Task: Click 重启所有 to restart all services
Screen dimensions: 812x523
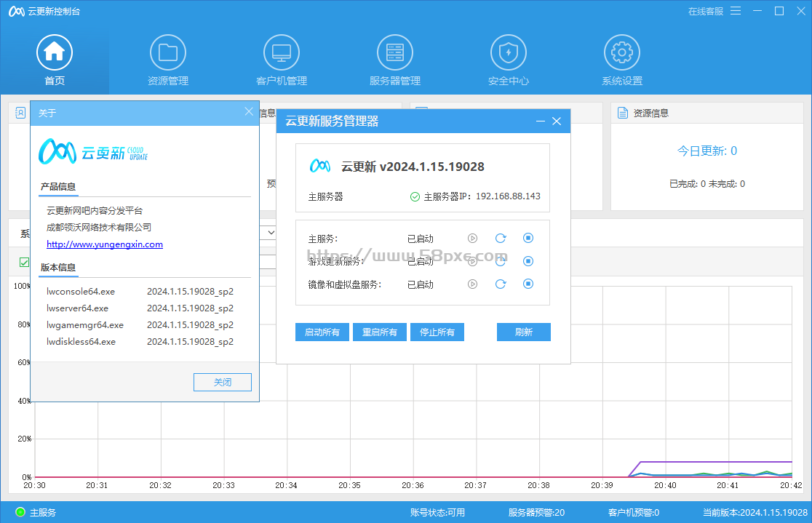Action: pos(380,332)
